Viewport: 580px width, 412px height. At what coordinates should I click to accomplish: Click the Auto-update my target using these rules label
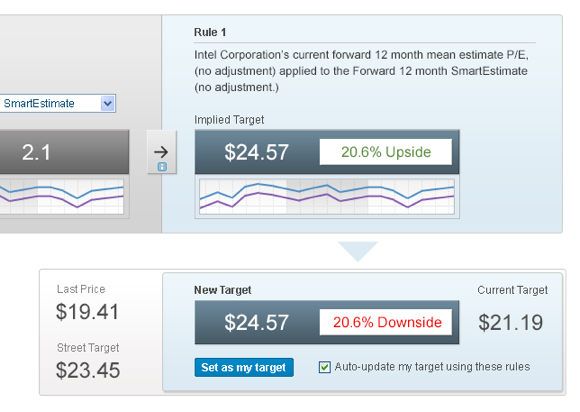pyautogui.click(x=432, y=367)
